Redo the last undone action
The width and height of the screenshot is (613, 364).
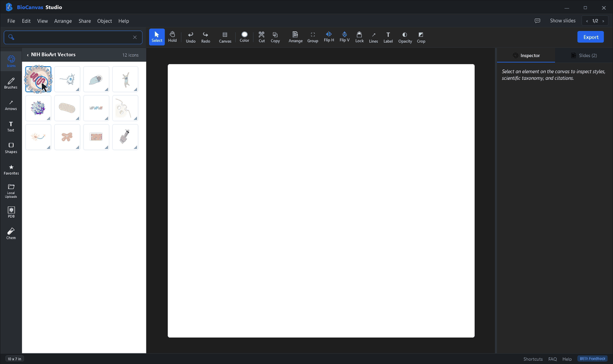point(205,37)
